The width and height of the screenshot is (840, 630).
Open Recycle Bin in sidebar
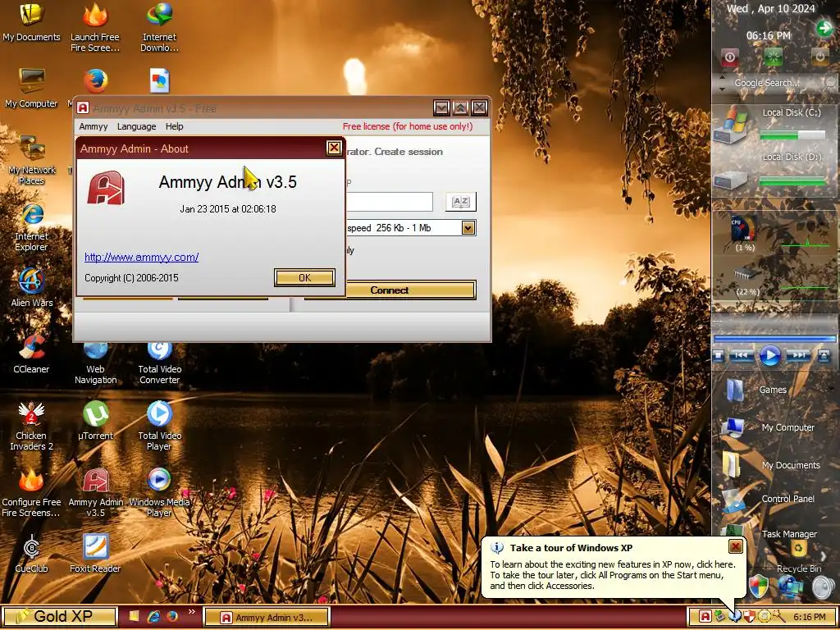tap(799, 556)
